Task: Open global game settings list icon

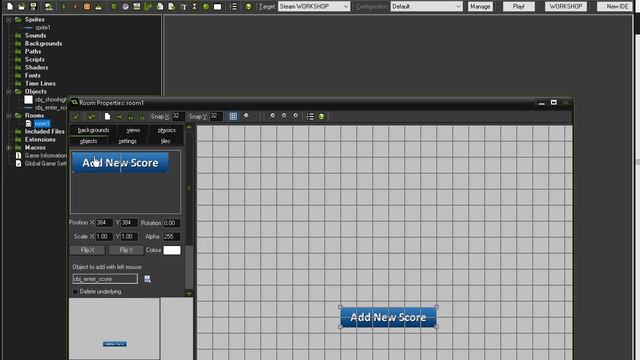Action: click(x=233, y=7)
